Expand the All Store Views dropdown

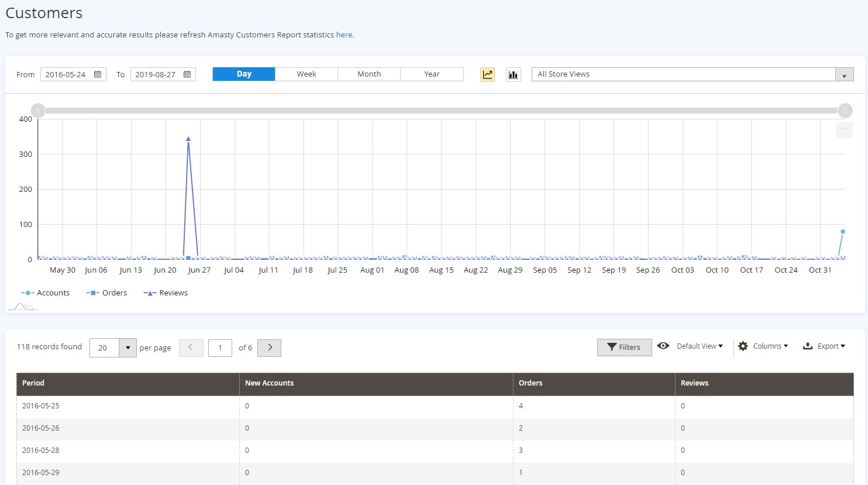pyautogui.click(x=844, y=75)
